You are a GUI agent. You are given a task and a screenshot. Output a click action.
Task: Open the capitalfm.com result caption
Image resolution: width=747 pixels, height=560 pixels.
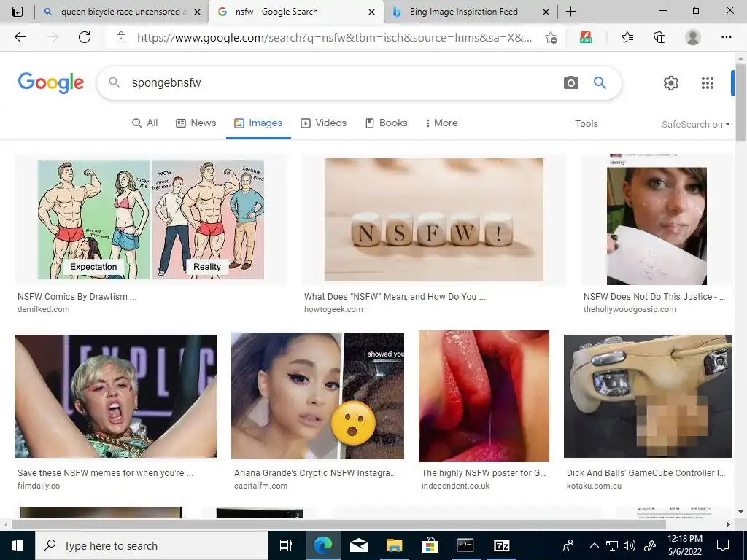point(315,479)
